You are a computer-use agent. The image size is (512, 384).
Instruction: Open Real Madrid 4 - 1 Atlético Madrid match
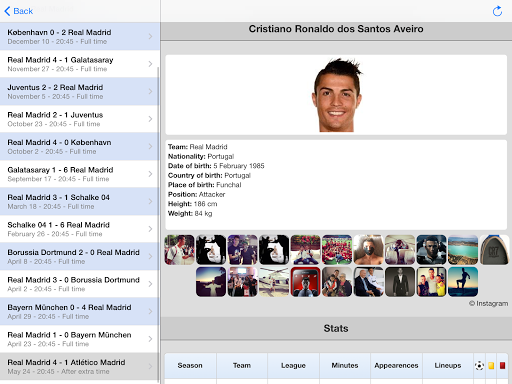click(79, 366)
